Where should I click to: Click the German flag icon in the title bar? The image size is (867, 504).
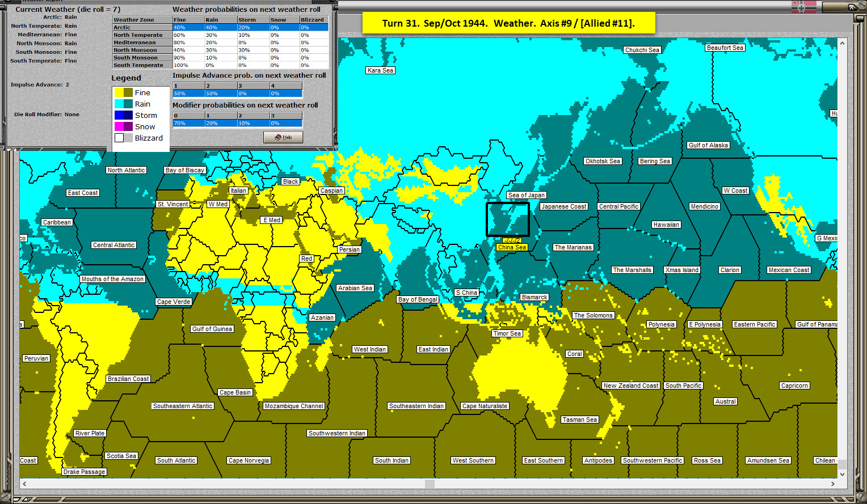pyautogui.click(x=803, y=7)
